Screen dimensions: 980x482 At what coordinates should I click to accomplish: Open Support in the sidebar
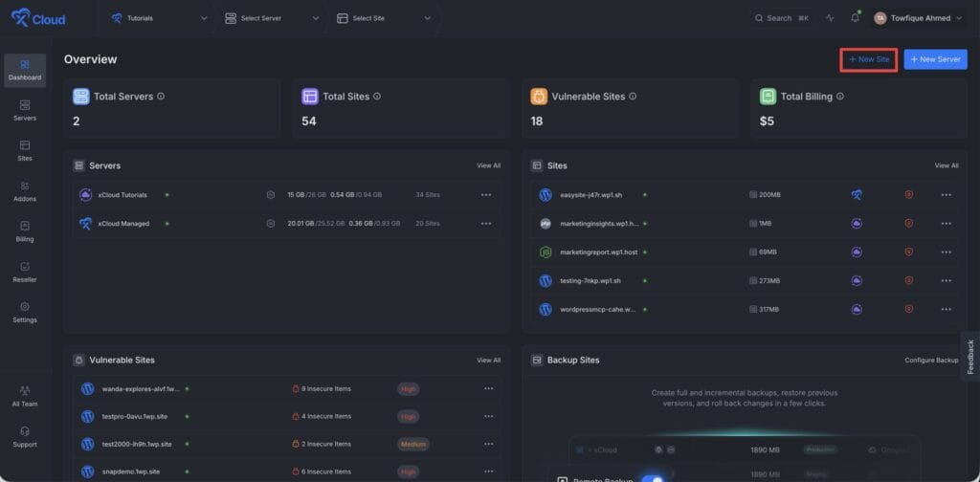[25, 437]
